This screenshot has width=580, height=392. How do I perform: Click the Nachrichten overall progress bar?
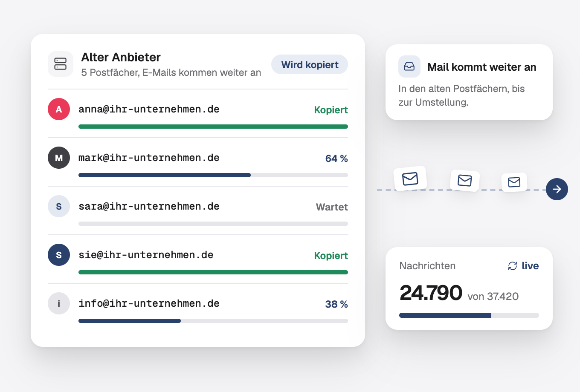pyautogui.click(x=469, y=315)
